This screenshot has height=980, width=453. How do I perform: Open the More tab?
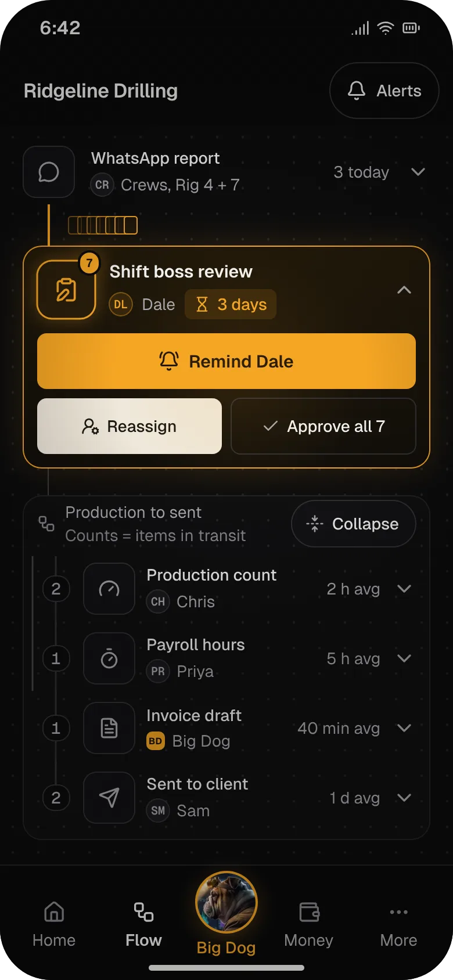[399, 924]
